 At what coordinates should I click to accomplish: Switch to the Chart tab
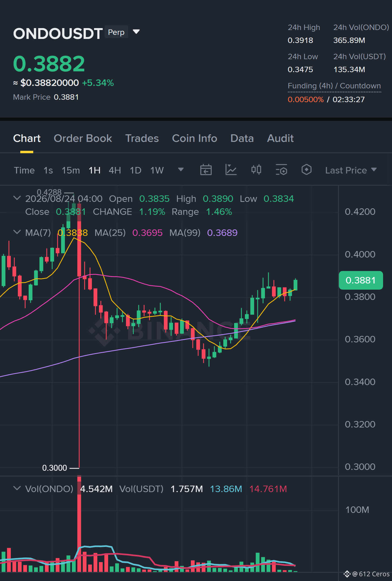click(x=27, y=138)
